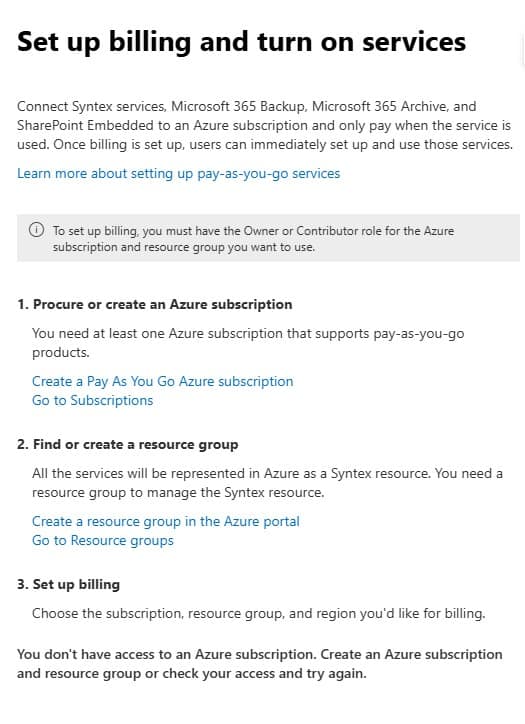Image resolution: width=525 pixels, height=724 pixels.
Task: Open Create a resource group in the Azure portal
Action: [x=166, y=521]
